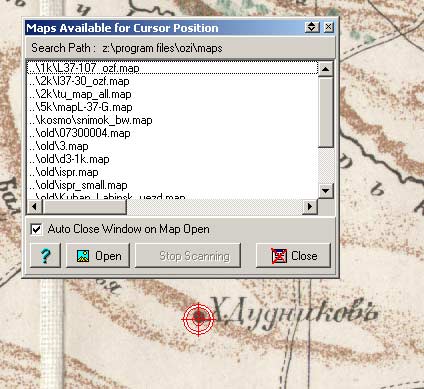This screenshot has height=389, width=424.
Task: Open the selected map file
Action: 98,256
